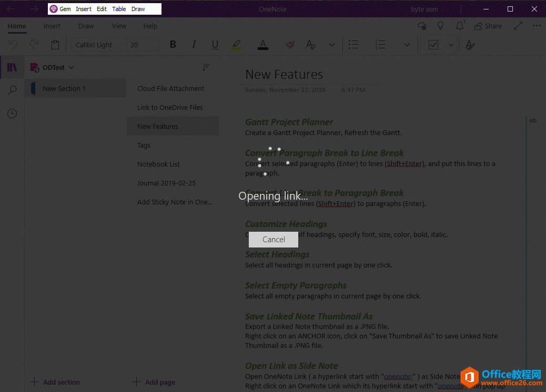Open the font color tool
This screenshot has width=546, height=392.
coord(262,45)
